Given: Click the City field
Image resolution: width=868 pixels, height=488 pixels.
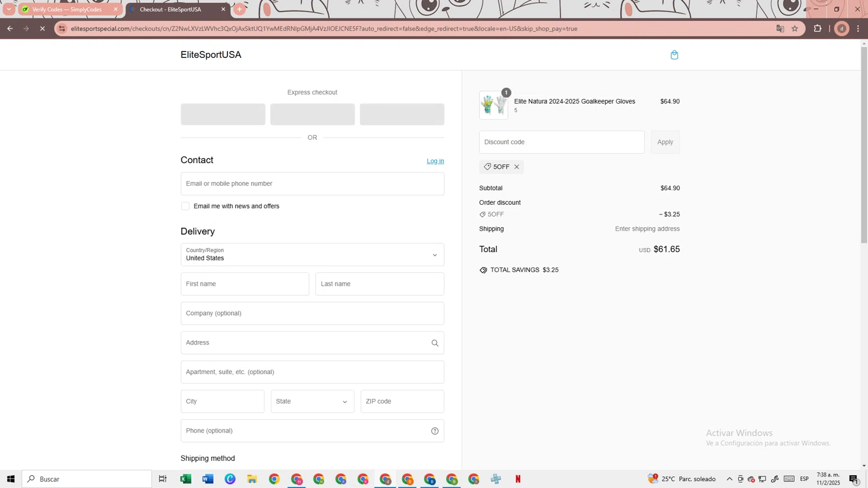Looking at the screenshot, I should pyautogui.click(x=222, y=402).
